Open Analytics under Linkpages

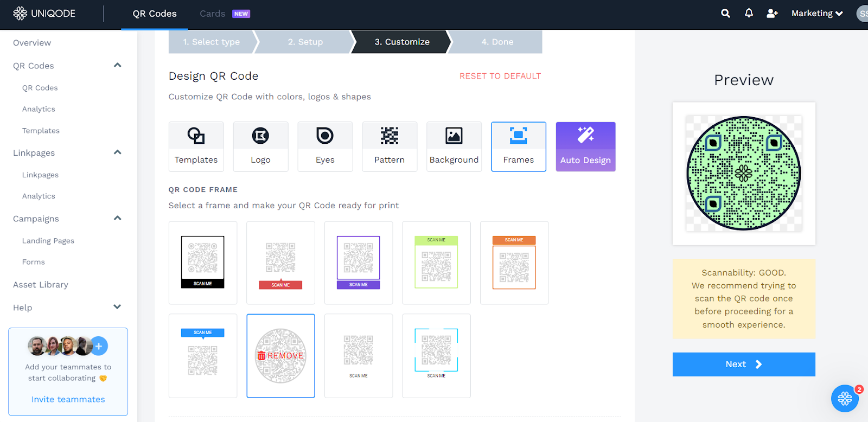click(x=39, y=196)
